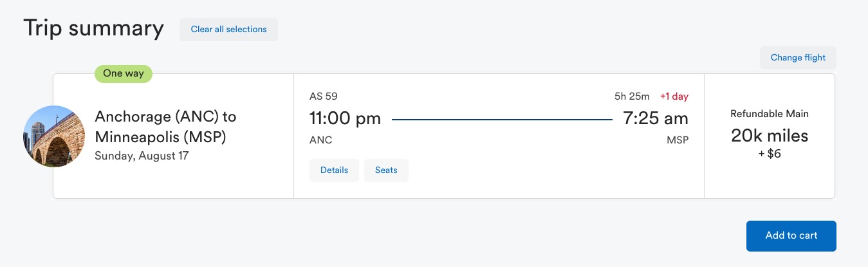The image size is (868, 267).
Task: Click the 11:00 pm departure time
Action: point(345,118)
